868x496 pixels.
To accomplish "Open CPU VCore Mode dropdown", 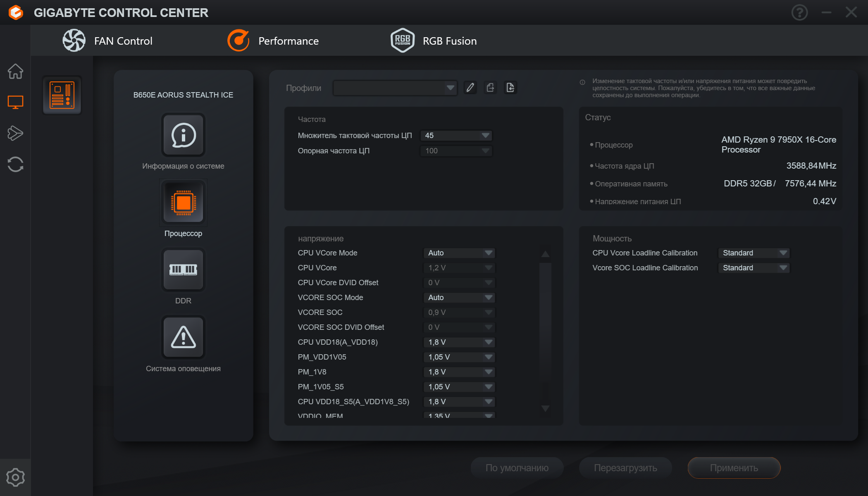I will pos(459,253).
